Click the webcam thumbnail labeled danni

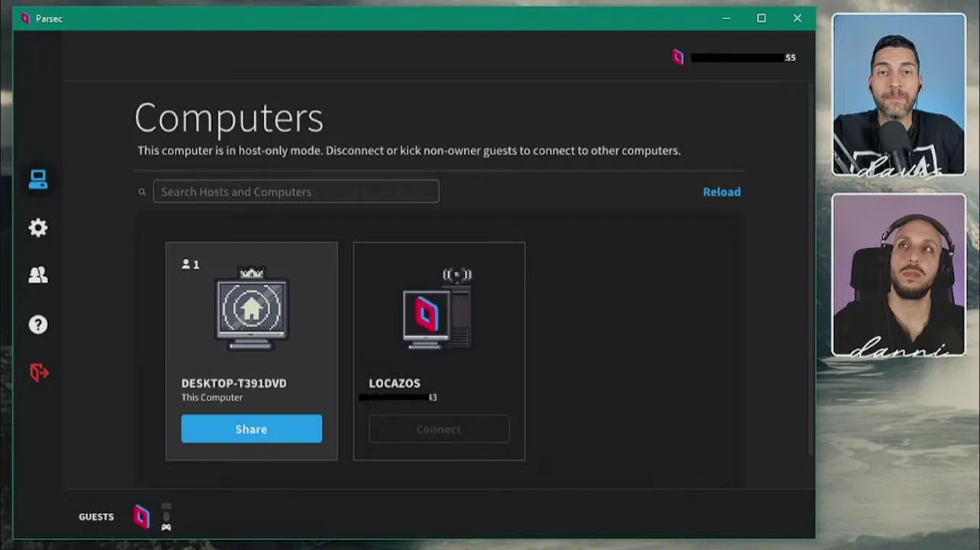898,275
